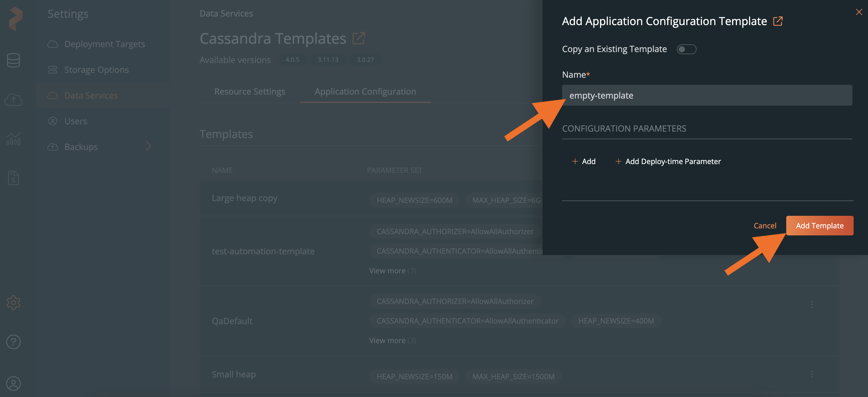Click Add Deploy-time Parameter link

point(667,161)
